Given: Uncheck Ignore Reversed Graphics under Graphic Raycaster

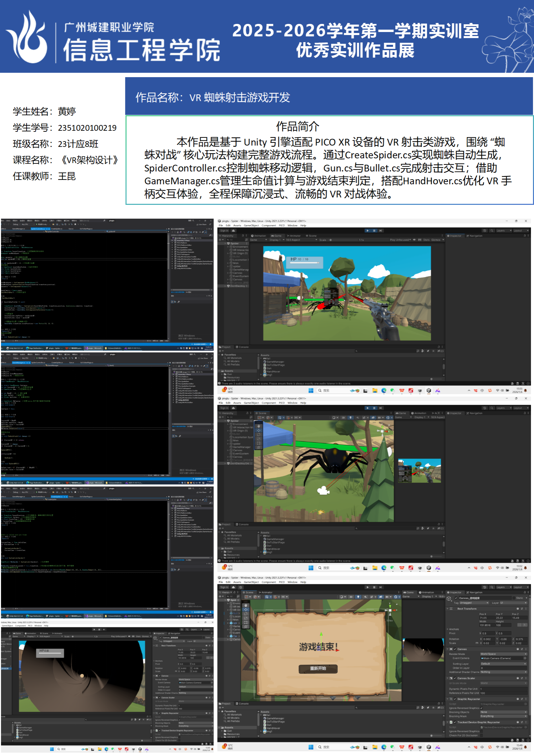Looking at the screenshot, I should tap(481, 708).
